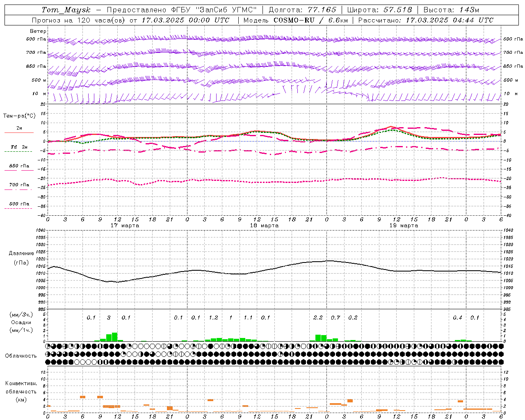Click the 17 марта date label

click(x=125, y=226)
